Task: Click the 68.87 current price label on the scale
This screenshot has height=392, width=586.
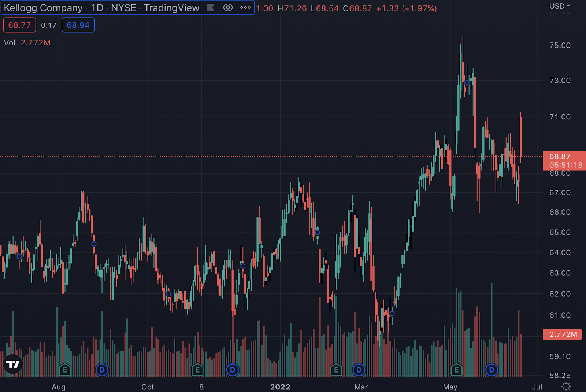Action: (564, 160)
